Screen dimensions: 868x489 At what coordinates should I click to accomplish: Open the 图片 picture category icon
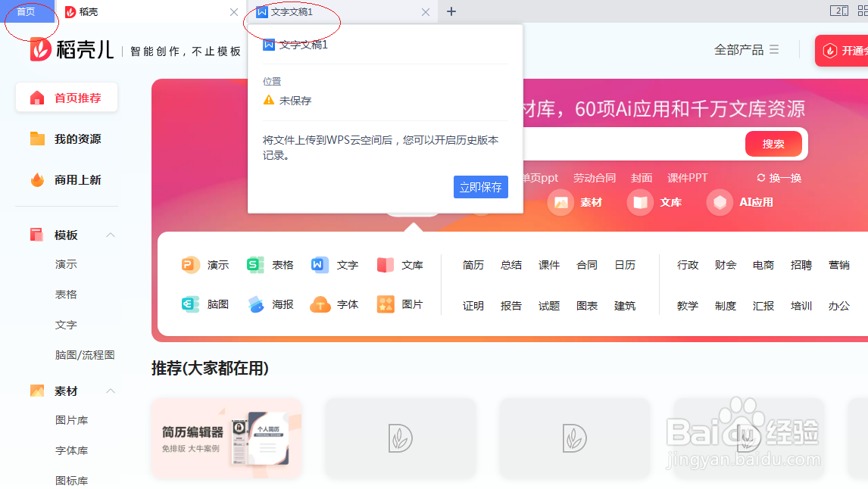point(386,304)
